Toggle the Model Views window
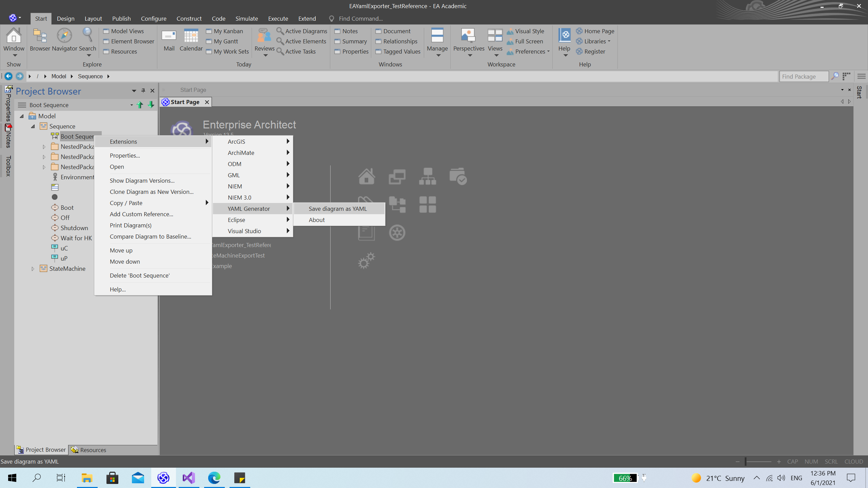This screenshot has width=868, height=488. click(124, 31)
